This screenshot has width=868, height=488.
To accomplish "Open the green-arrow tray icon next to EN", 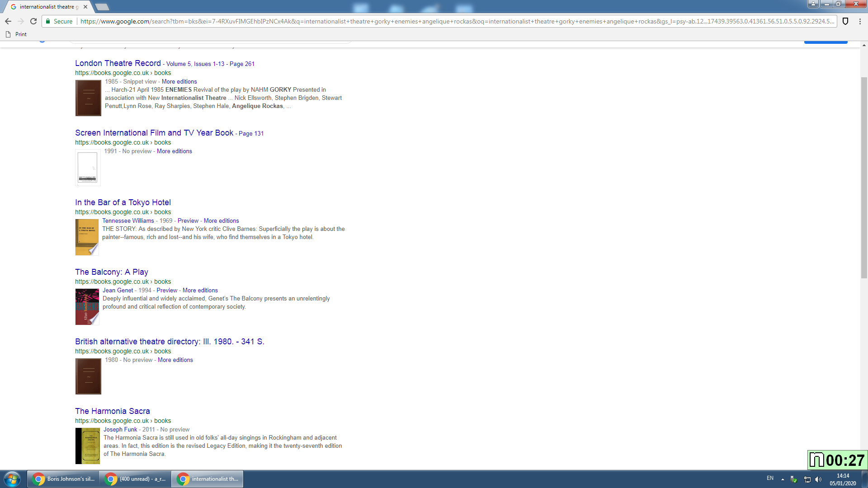I will coord(793,479).
